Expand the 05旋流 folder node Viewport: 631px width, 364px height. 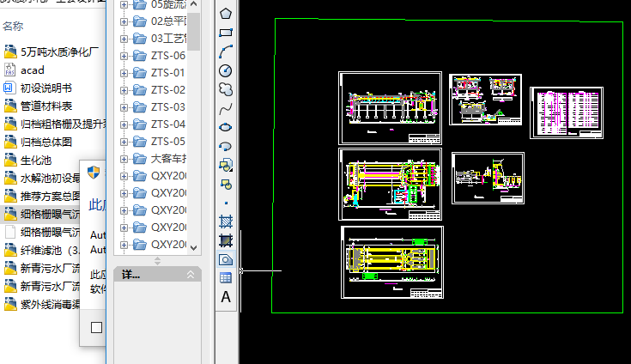pyautogui.click(x=124, y=5)
